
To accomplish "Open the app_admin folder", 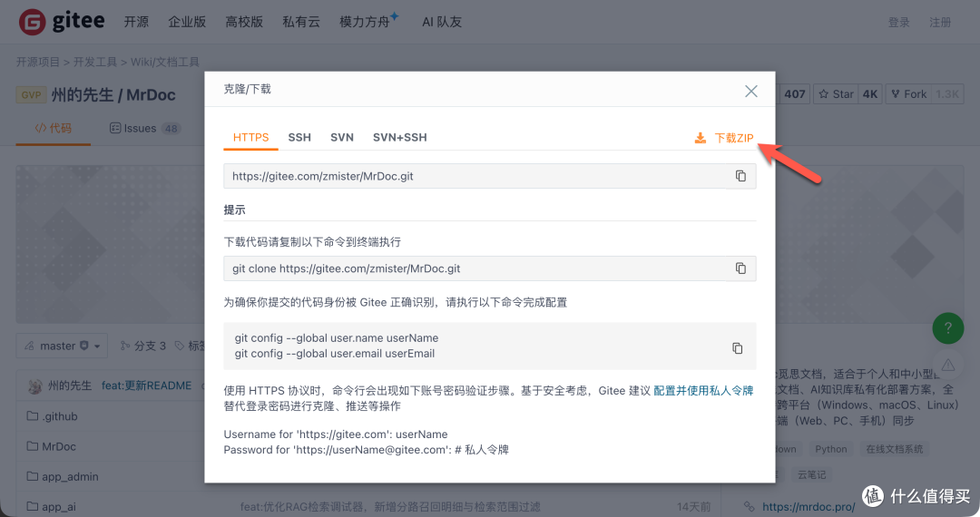I will pyautogui.click(x=70, y=476).
